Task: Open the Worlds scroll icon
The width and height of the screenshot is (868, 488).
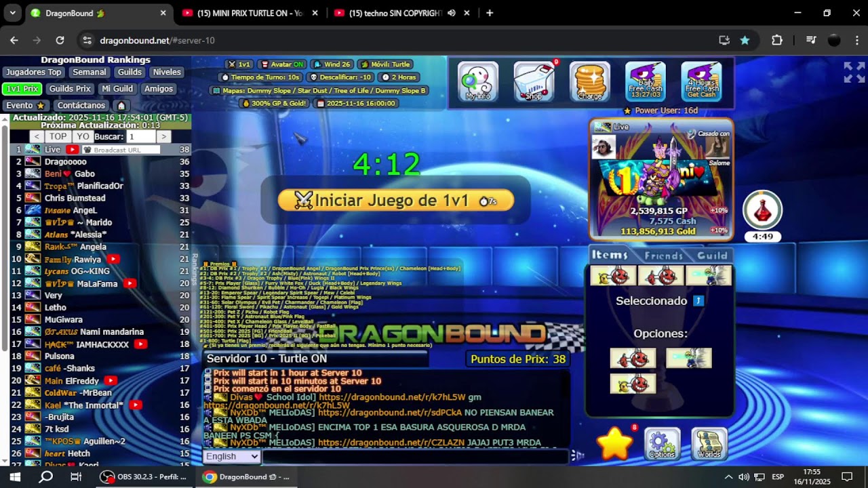Action: coord(709,445)
